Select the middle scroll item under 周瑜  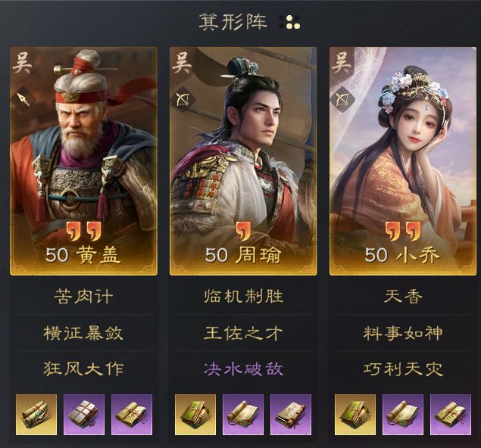click(x=243, y=415)
